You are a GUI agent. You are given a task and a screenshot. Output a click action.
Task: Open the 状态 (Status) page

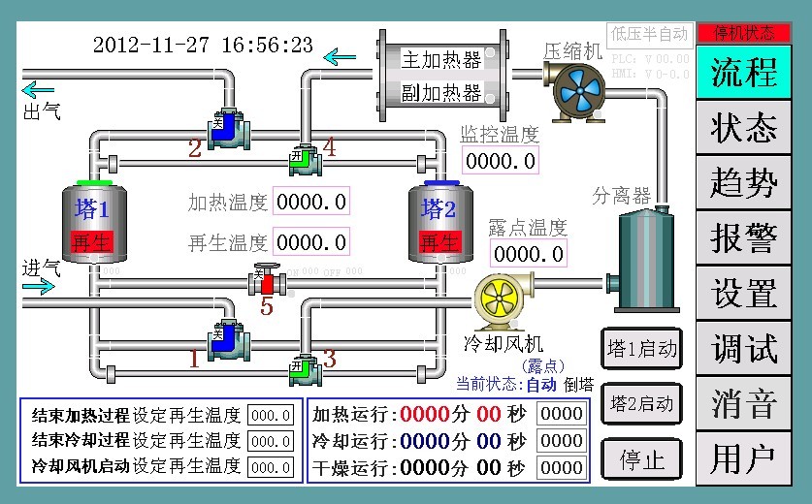point(743,128)
